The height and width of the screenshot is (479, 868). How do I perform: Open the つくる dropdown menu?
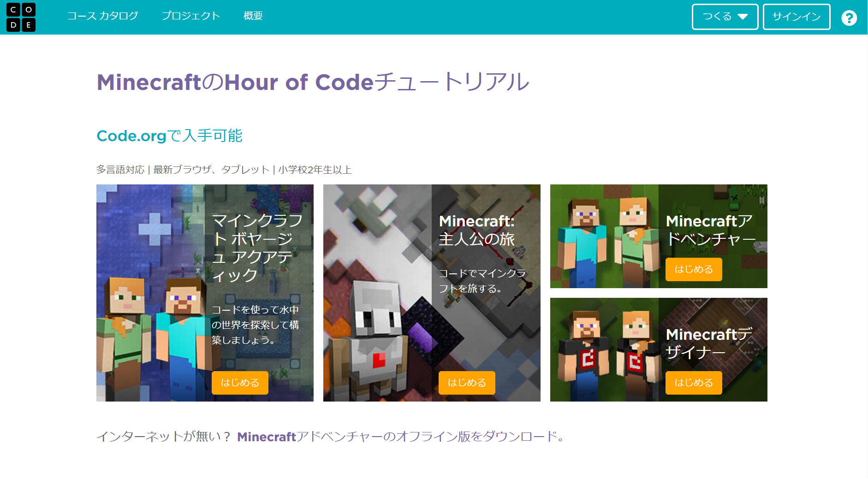click(x=725, y=16)
